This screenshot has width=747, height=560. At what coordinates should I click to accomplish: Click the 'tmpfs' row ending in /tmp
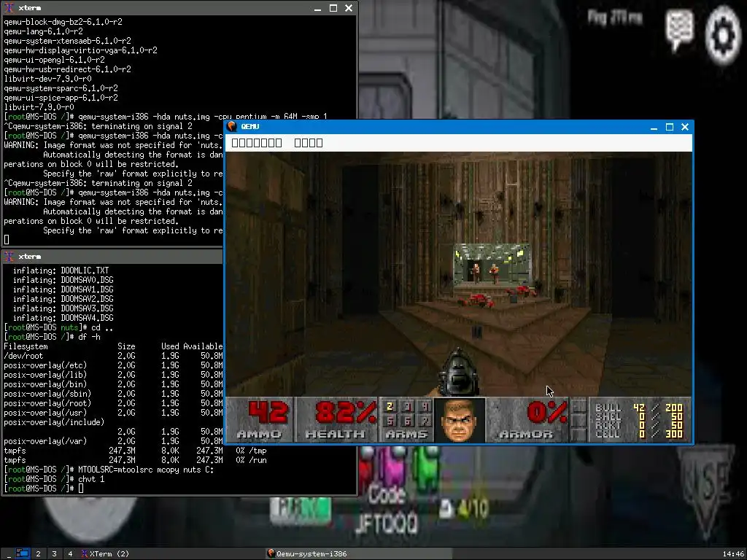click(135, 451)
